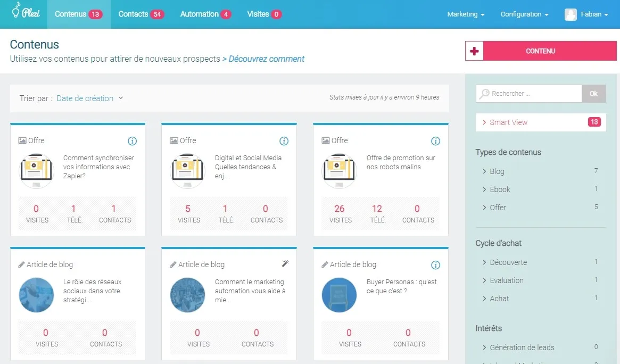Click Fabian's user avatar icon
The height and width of the screenshot is (364, 620).
(x=571, y=14)
